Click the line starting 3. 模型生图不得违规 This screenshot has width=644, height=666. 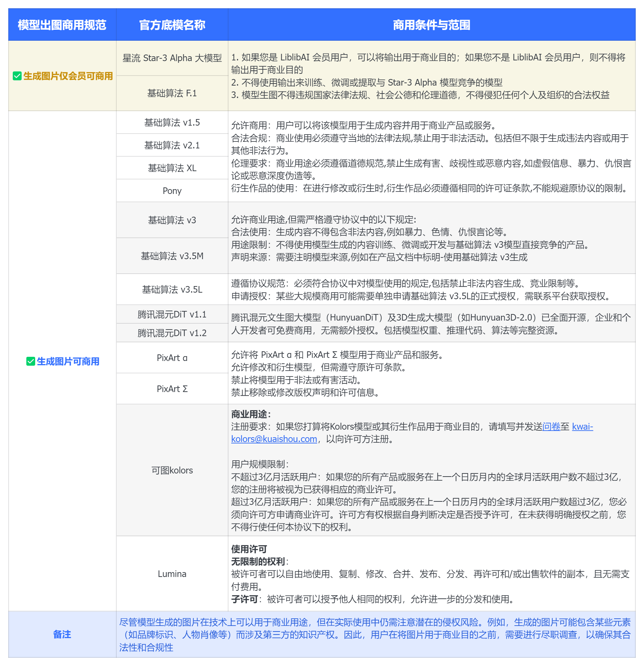tap(420, 95)
